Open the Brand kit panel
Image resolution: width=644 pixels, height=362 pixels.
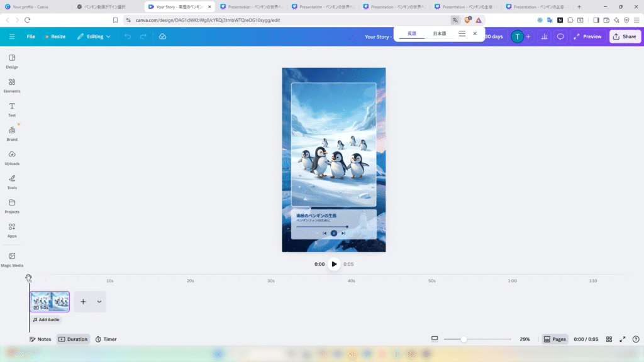12,133
